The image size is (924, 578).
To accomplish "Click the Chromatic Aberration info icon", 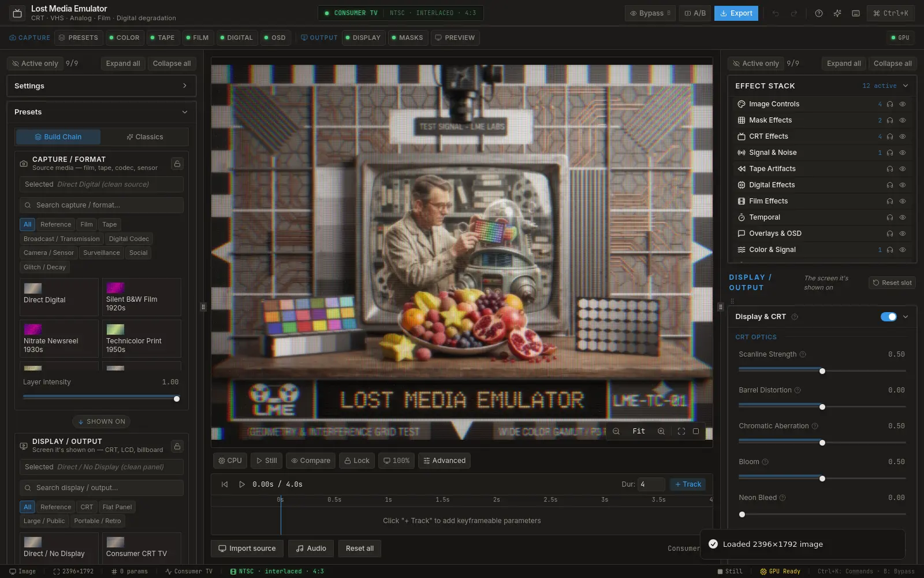I will 815,426.
